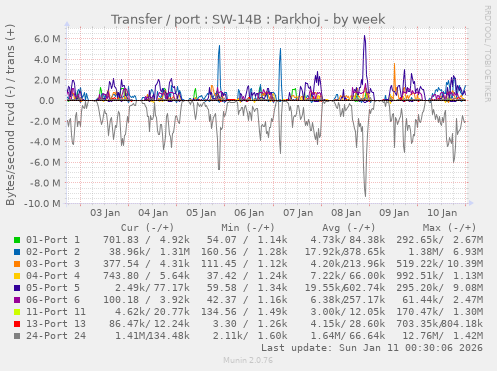Click the gray swatch for 24-Port 24

17,336
